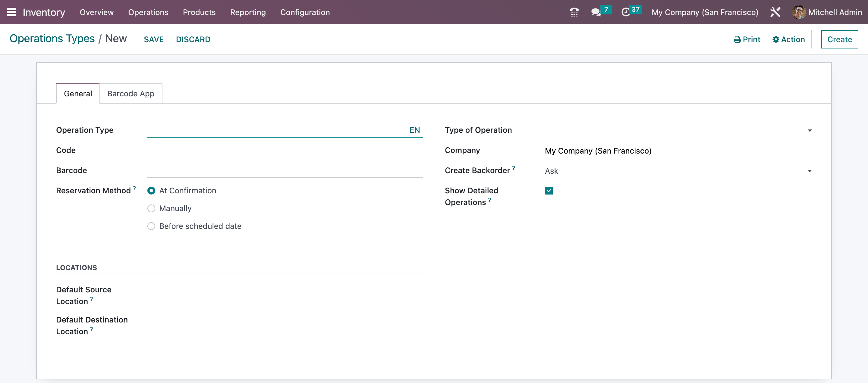Select Manually reservation method

click(151, 209)
